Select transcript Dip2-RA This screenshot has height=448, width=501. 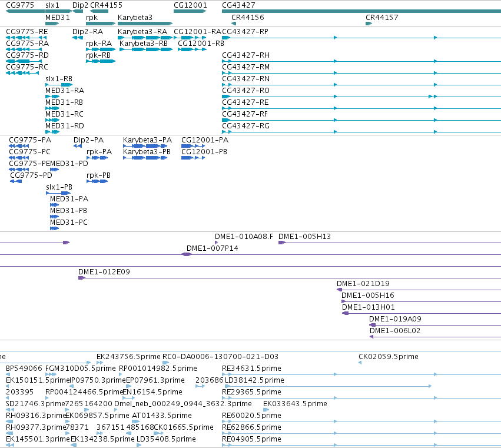[x=88, y=32]
